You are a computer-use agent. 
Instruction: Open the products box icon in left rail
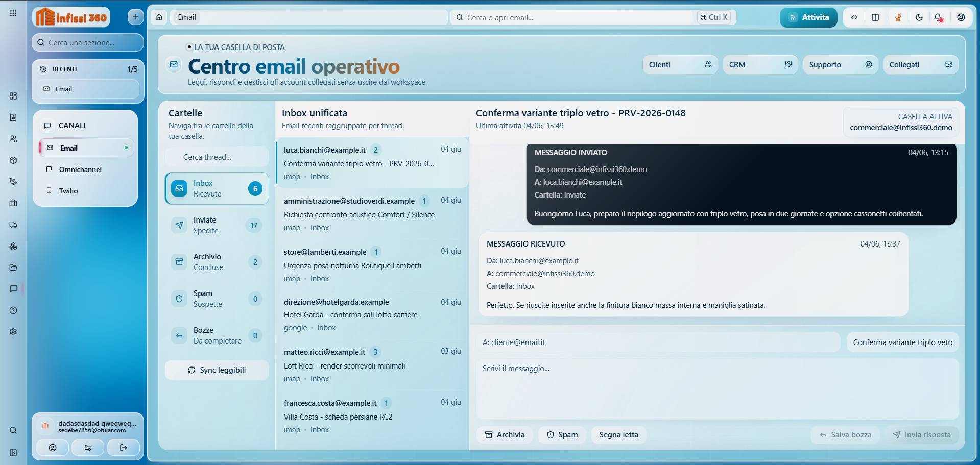[x=13, y=160]
